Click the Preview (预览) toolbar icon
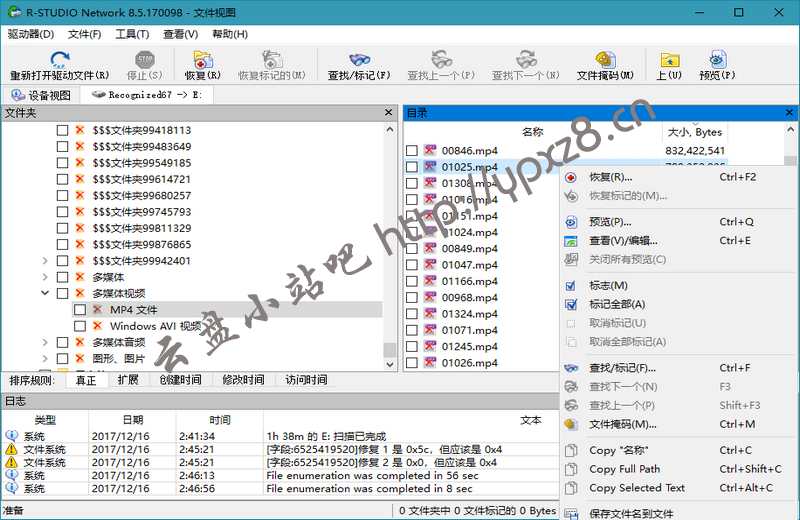The height and width of the screenshot is (520, 800). [x=717, y=59]
